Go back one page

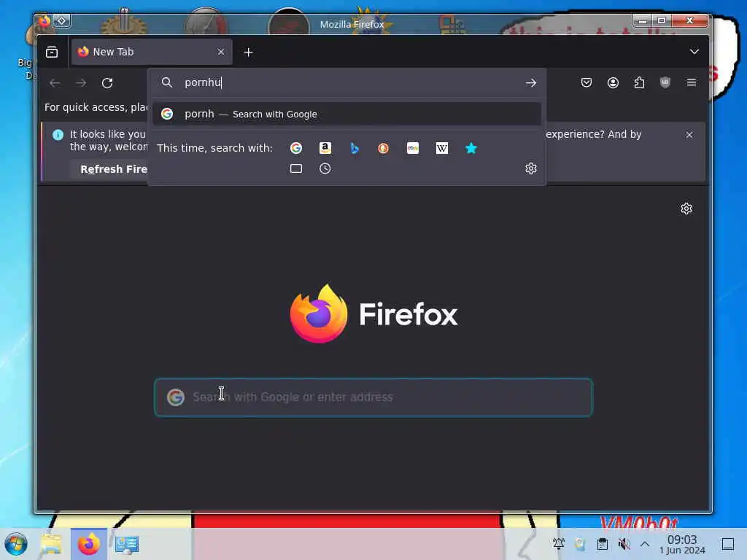point(55,83)
